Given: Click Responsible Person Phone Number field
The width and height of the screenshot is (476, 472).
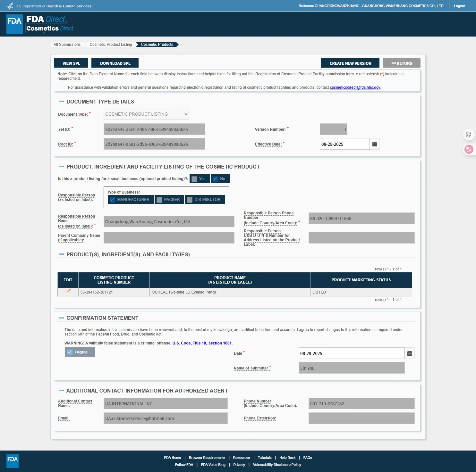Looking at the screenshot, I should (x=361, y=219).
